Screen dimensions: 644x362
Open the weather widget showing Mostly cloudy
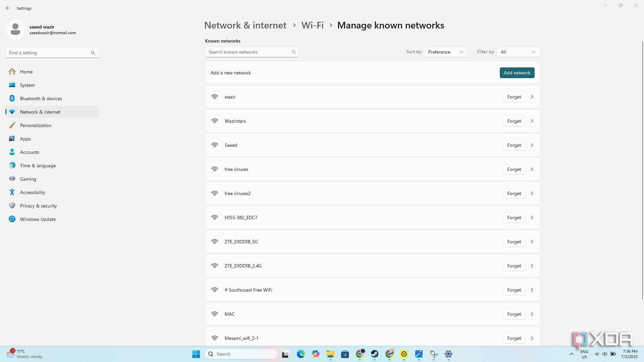(x=24, y=354)
